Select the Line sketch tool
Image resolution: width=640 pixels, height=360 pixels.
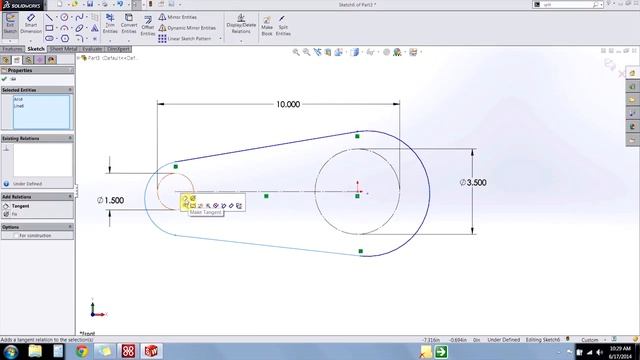[49, 17]
